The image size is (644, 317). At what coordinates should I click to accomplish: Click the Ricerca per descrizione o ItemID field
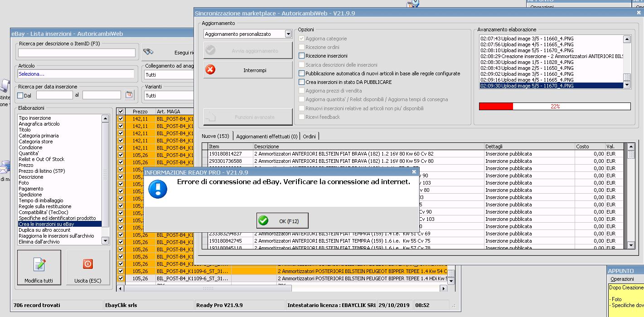[x=77, y=53]
